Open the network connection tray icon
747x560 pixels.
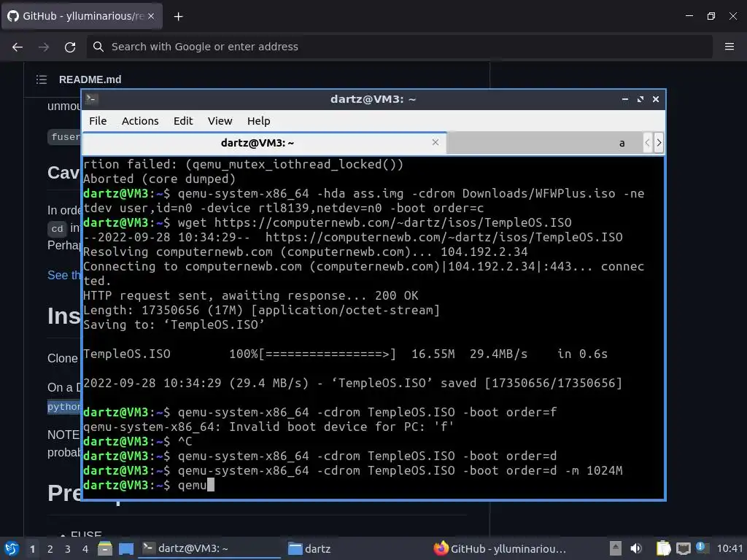coord(683,549)
